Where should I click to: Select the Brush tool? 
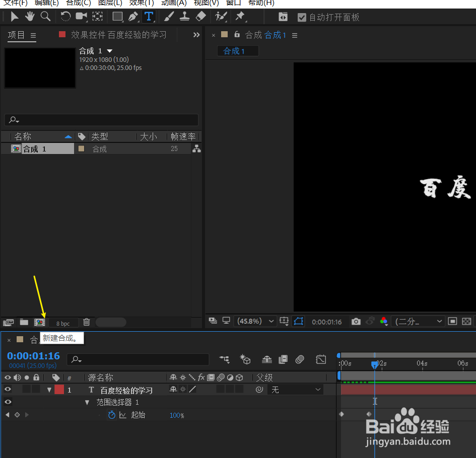(169, 17)
